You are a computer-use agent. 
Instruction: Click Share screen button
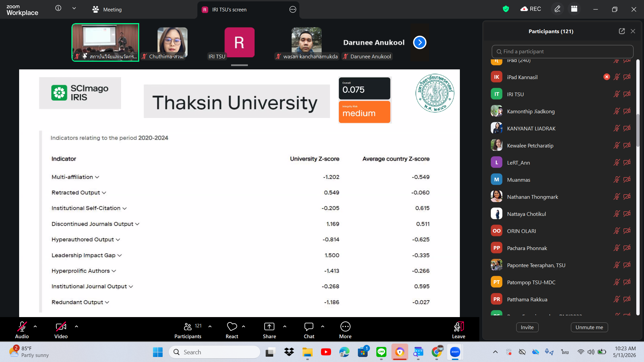[269, 330]
